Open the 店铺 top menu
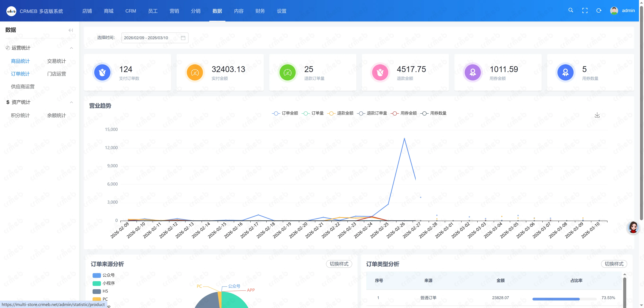Screen dimensions: 644x308 pyautogui.click(x=87, y=11)
